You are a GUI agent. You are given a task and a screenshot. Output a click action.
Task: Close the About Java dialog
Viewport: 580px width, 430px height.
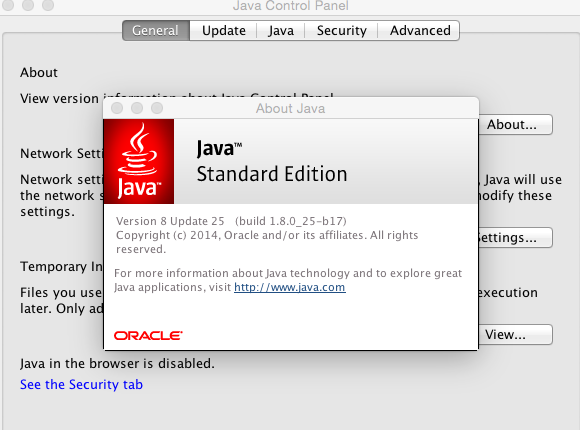tap(117, 108)
